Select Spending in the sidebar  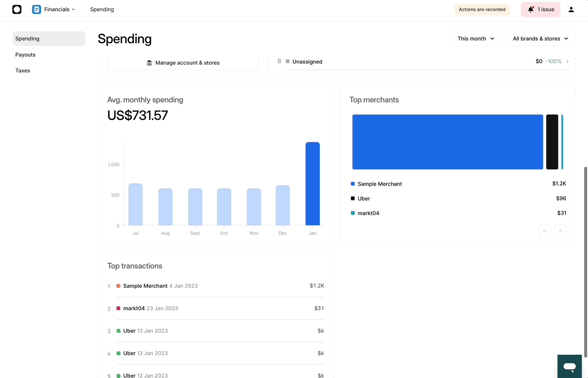coord(49,39)
